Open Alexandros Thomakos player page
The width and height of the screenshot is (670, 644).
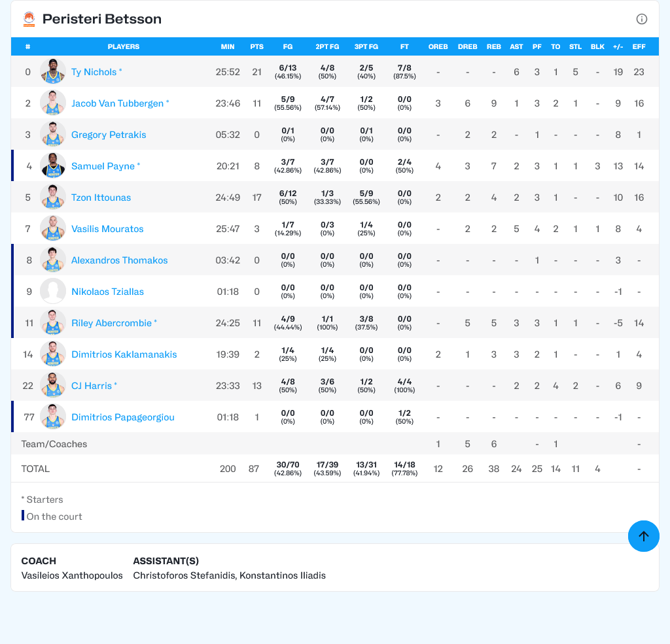coord(119,260)
